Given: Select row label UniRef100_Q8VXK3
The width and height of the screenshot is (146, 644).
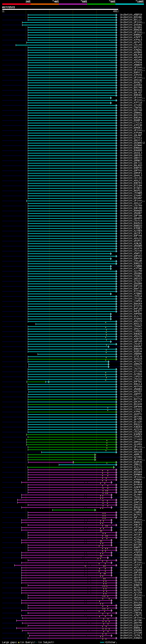Looking at the screenshot, I should point(131,578).
